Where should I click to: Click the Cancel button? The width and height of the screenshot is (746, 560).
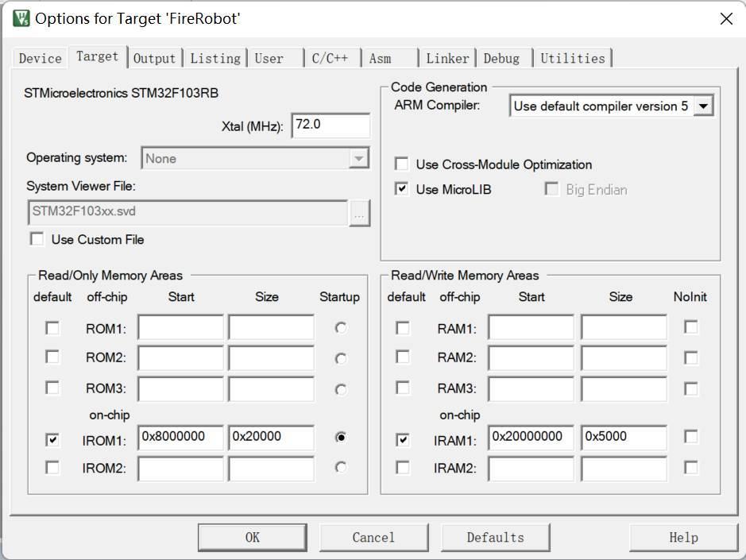tap(373, 538)
